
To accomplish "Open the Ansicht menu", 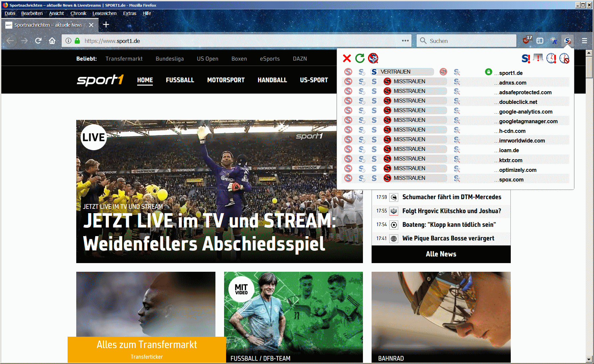I will coord(56,13).
